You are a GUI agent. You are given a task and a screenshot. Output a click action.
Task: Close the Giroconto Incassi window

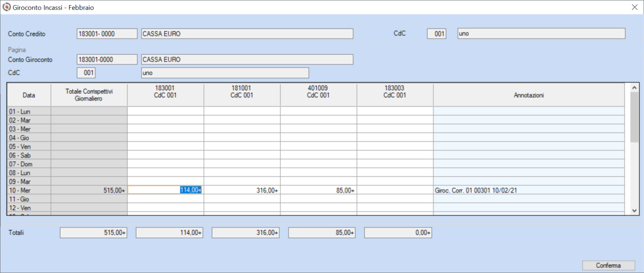[x=634, y=8]
